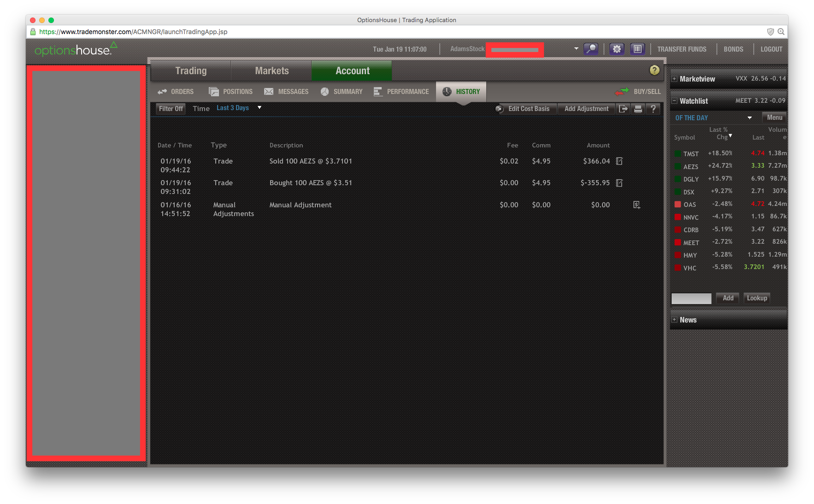Click the Manual Adjustment row detail icon
814x504 pixels.
637,205
